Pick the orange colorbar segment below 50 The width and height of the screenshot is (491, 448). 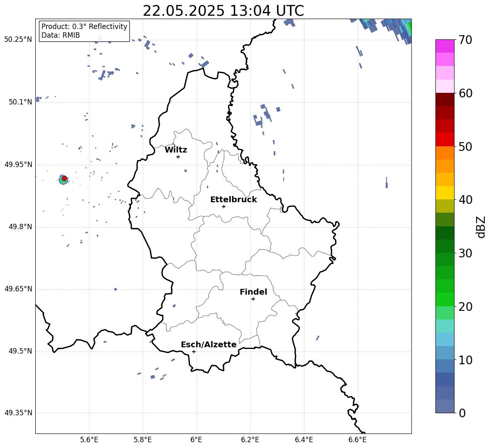click(445, 153)
